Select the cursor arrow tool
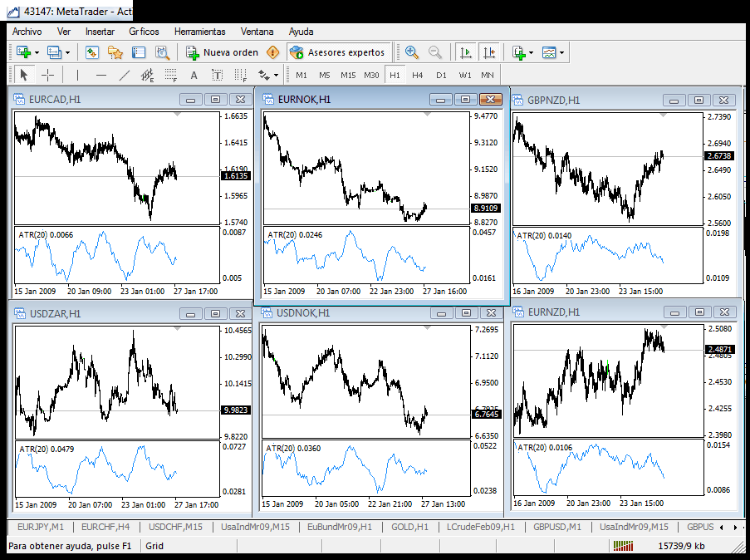Viewport: 750px width, 560px height. (x=24, y=75)
